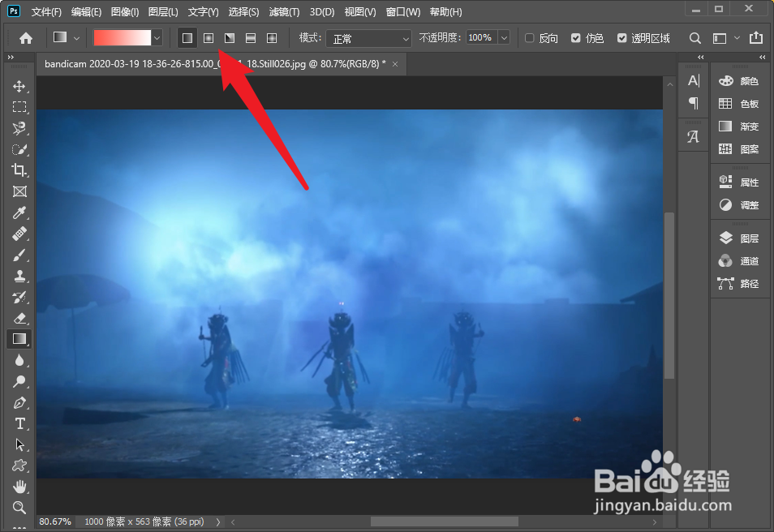Select the Pen tool

pos(19,403)
